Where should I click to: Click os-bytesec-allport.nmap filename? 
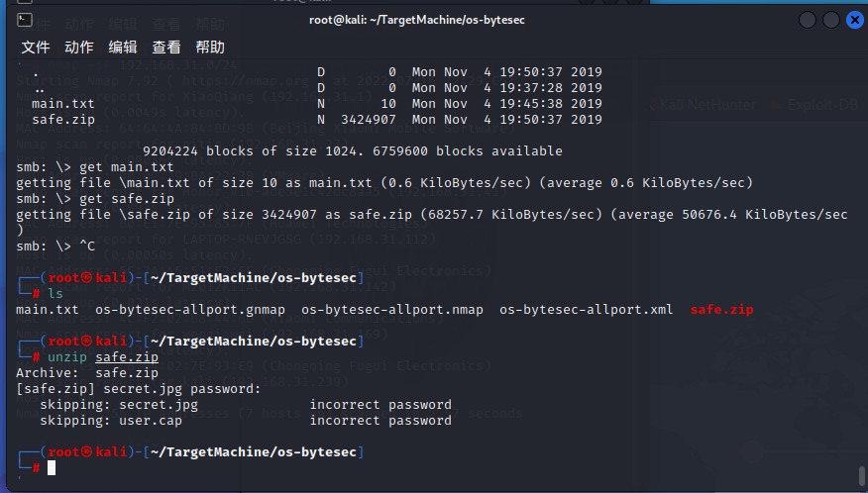pos(392,310)
